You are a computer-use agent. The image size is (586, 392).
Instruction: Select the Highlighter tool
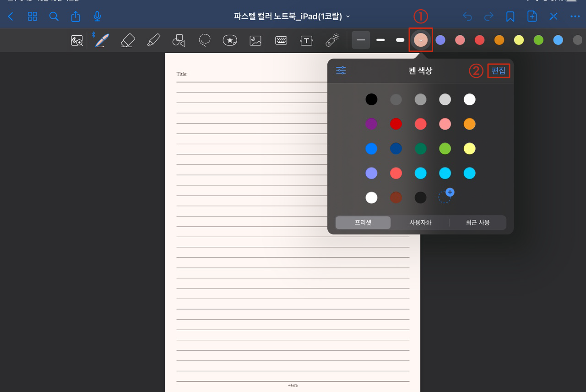(x=153, y=40)
